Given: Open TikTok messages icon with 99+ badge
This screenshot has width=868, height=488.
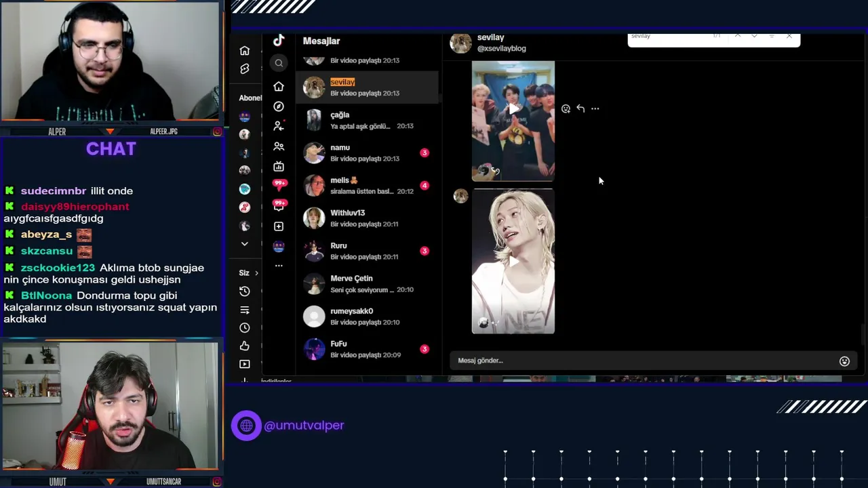Looking at the screenshot, I should tap(279, 184).
